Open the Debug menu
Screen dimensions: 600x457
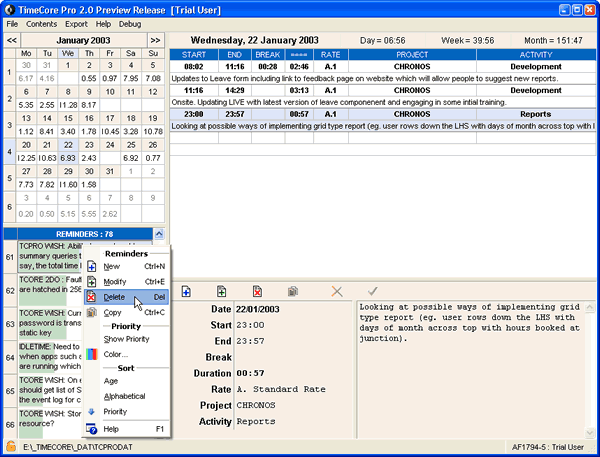point(130,24)
